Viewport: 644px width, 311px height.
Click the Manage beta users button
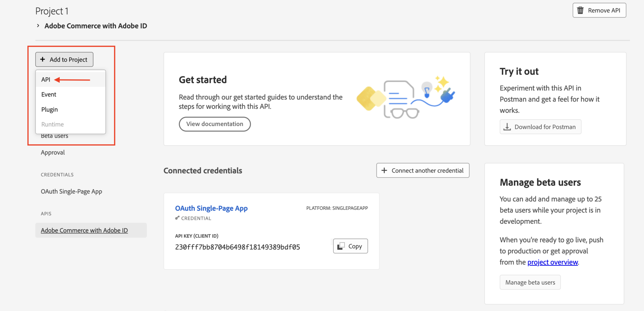530,282
